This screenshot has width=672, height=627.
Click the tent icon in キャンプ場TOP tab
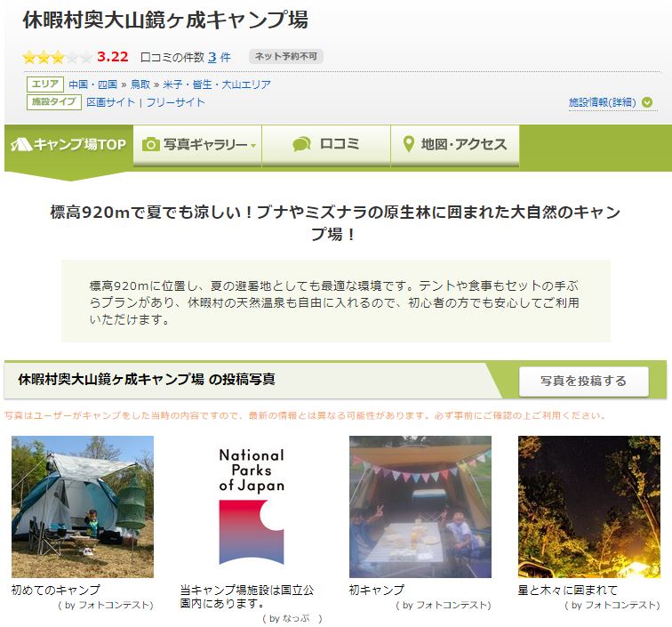pyautogui.click(x=21, y=145)
